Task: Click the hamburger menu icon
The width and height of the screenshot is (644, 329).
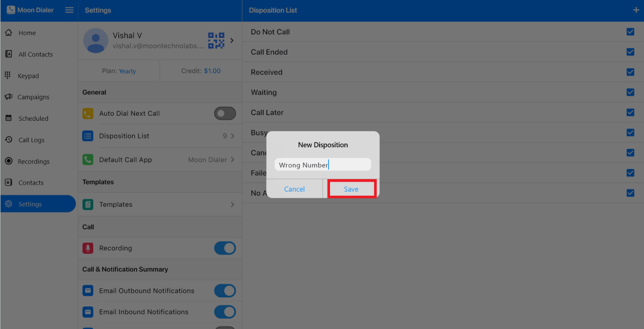Action: pos(69,10)
